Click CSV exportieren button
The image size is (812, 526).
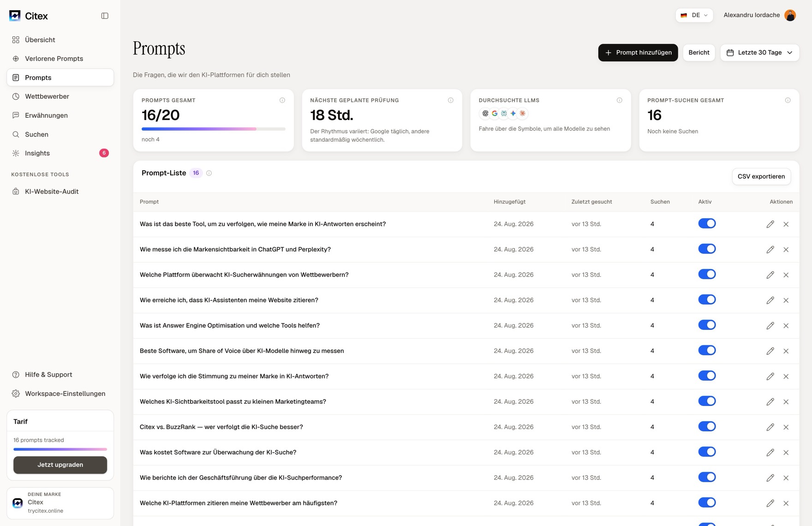tap(761, 176)
